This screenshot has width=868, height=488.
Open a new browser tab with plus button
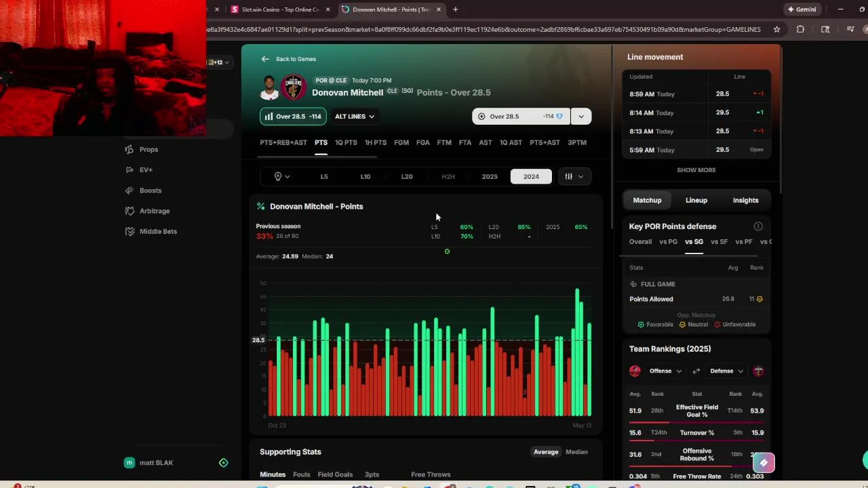455,9
